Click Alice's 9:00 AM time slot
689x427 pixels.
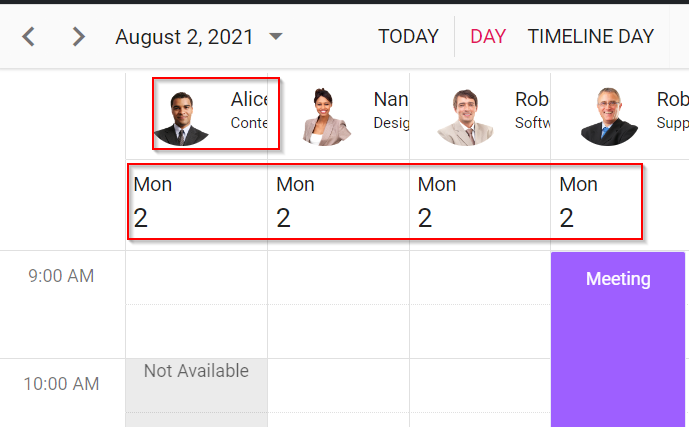pos(196,277)
